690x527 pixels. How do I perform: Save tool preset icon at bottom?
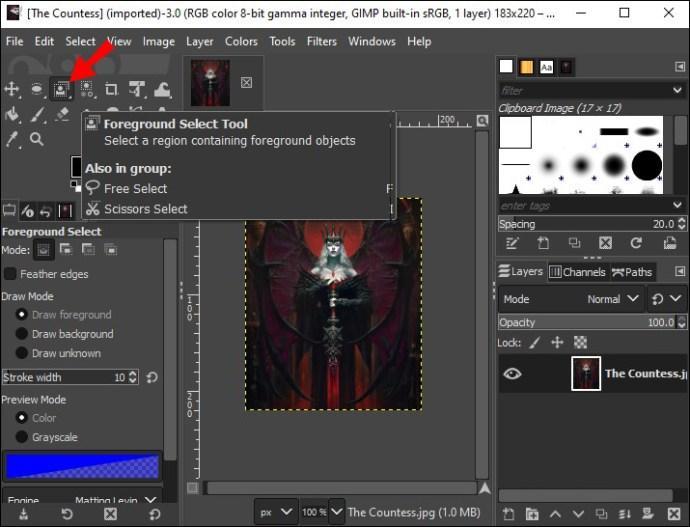[24, 514]
